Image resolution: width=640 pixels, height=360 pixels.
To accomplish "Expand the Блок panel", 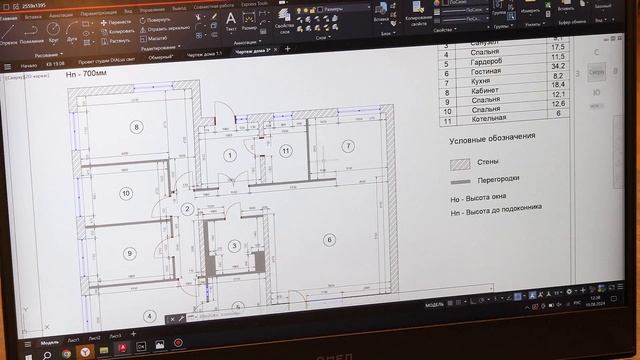I will [387, 33].
